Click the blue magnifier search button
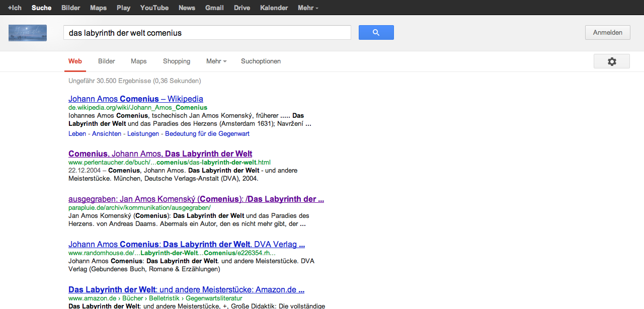 [376, 33]
